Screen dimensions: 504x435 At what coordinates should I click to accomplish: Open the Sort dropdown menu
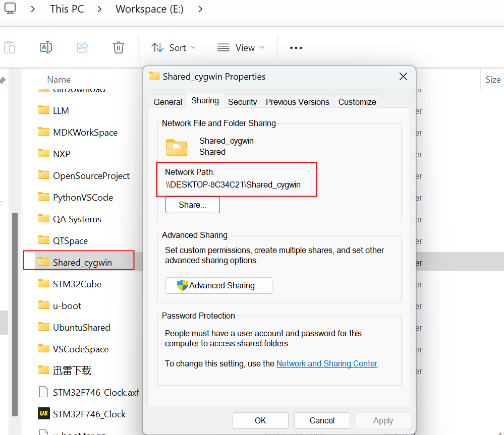click(174, 47)
